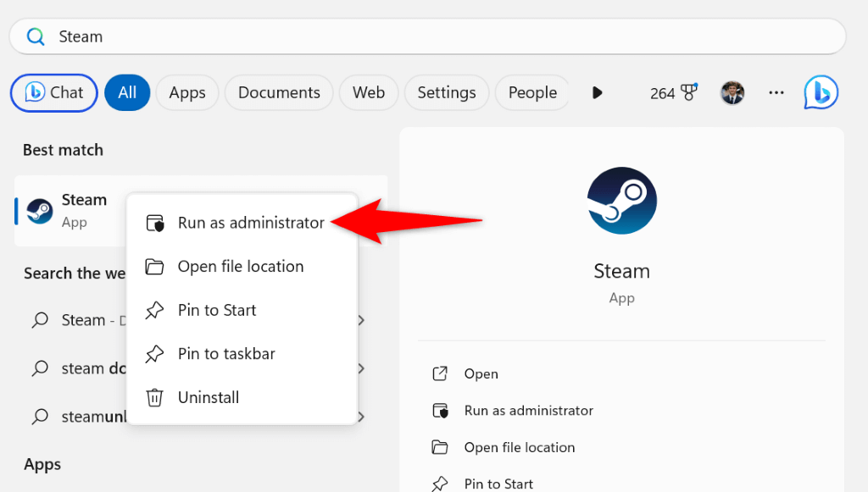Viewport: 868px width, 492px height.
Task: Switch to the Settings filter tab
Action: coord(447,93)
